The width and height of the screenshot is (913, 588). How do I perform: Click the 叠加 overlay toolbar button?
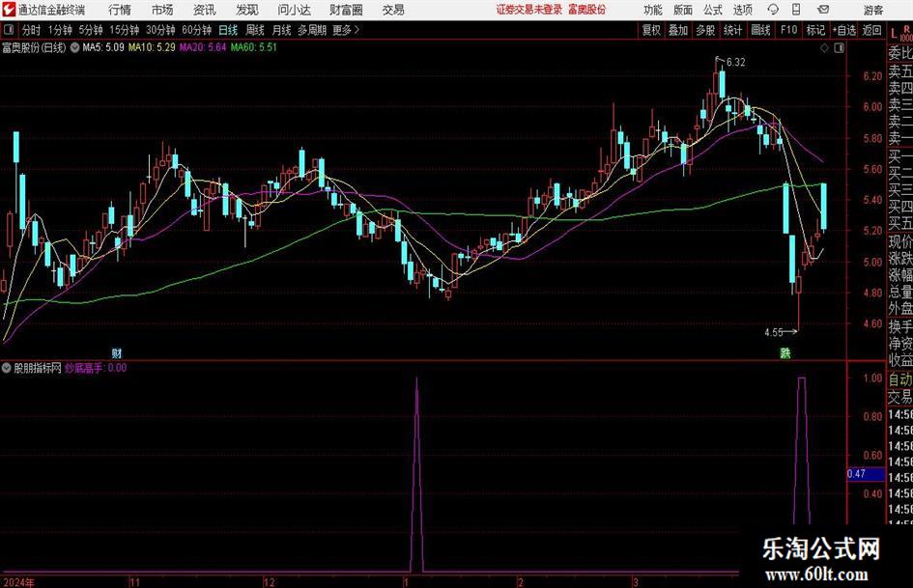click(x=678, y=30)
